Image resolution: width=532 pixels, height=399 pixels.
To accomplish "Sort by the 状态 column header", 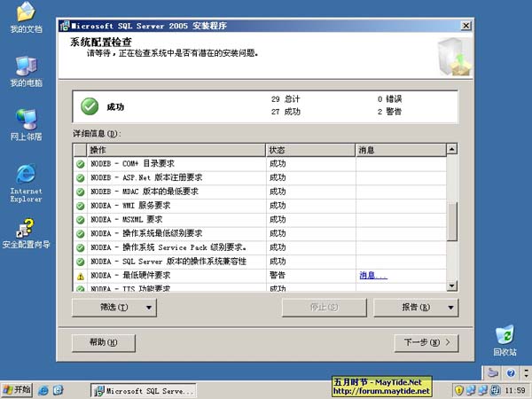I will point(309,151).
